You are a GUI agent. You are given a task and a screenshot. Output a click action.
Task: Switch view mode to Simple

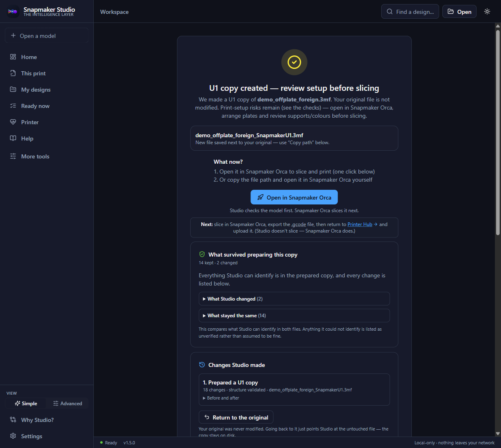tap(26, 404)
